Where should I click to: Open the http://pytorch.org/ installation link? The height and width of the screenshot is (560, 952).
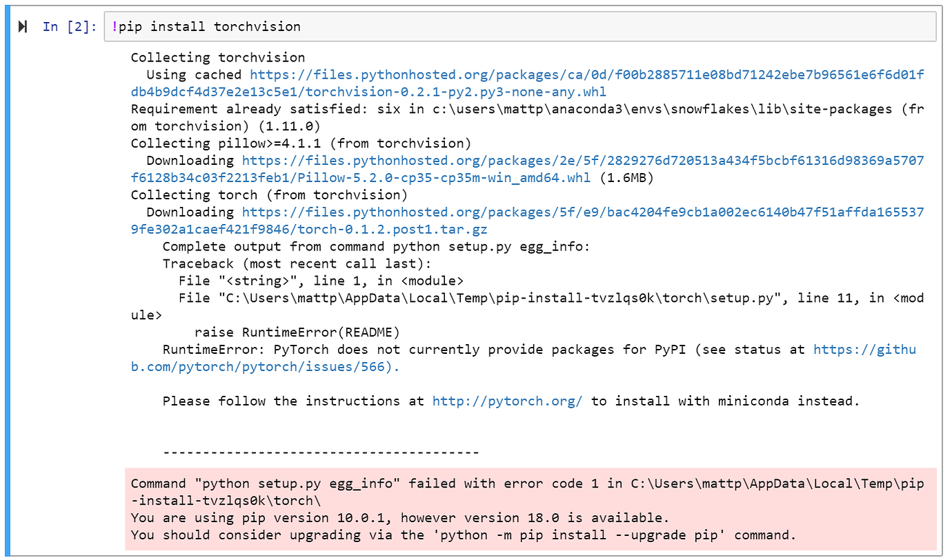pos(507,401)
